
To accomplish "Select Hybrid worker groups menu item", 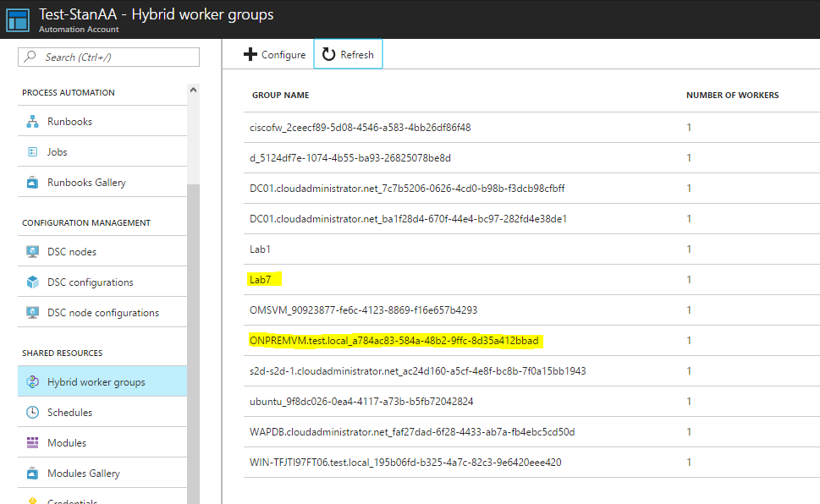I will coord(96,382).
